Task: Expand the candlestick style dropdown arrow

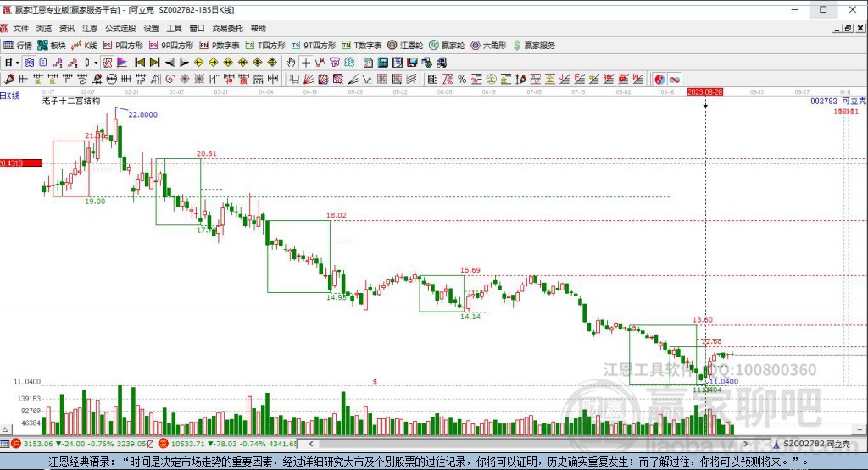Action: click(x=95, y=63)
